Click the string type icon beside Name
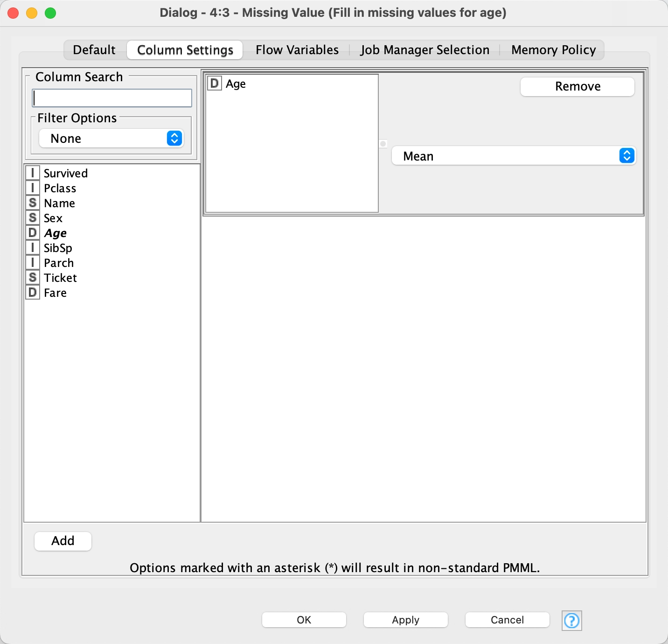668x644 pixels. [x=32, y=203]
